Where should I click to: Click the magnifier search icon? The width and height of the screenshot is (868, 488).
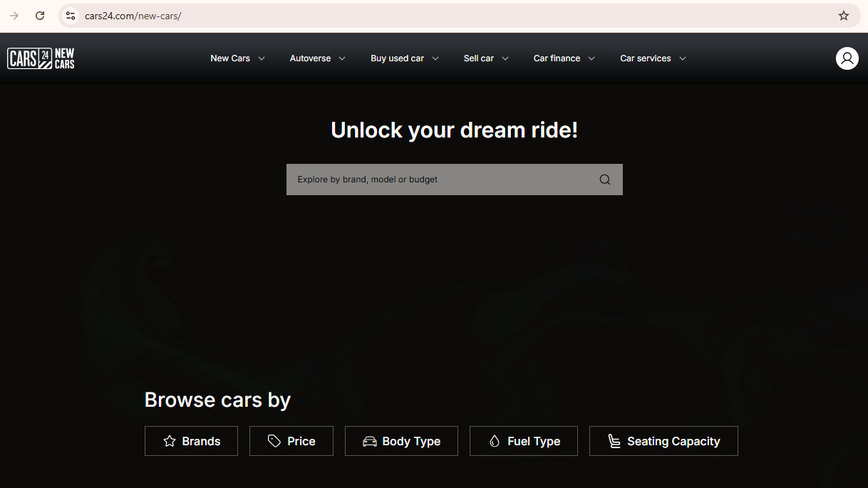click(604, 180)
